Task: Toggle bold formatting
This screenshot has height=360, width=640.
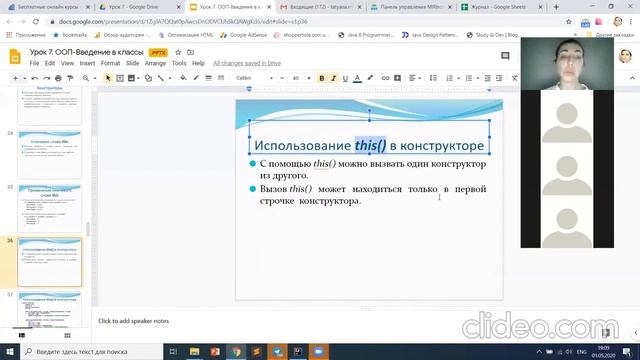Action: click(x=322, y=78)
